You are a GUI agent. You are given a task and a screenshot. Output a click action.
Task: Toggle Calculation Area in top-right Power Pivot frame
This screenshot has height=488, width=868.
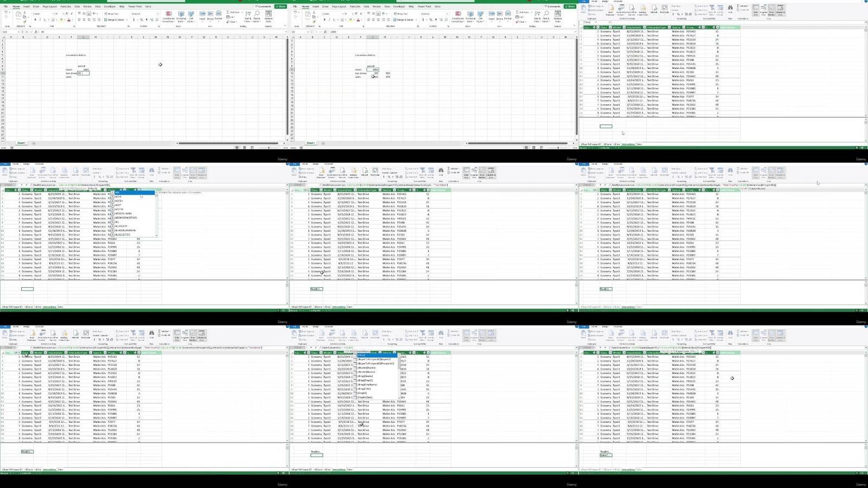[780, 9]
